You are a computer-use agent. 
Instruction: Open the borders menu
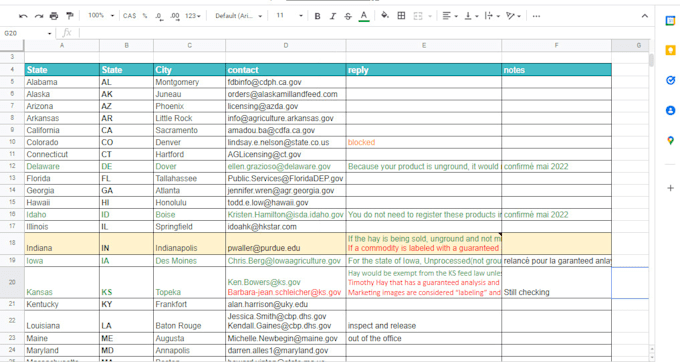point(402,16)
